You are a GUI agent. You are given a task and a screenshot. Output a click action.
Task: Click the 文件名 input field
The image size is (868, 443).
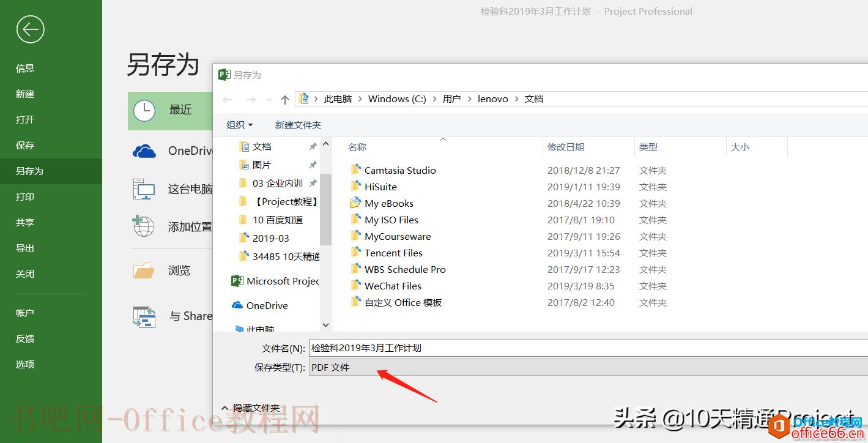point(588,348)
